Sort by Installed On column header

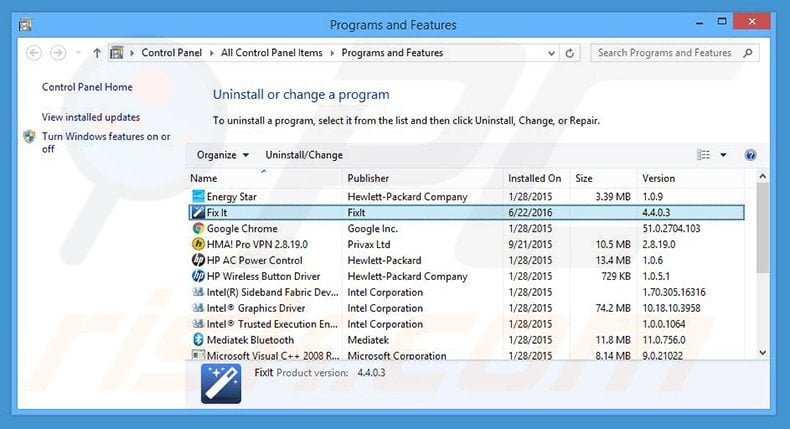[536, 178]
